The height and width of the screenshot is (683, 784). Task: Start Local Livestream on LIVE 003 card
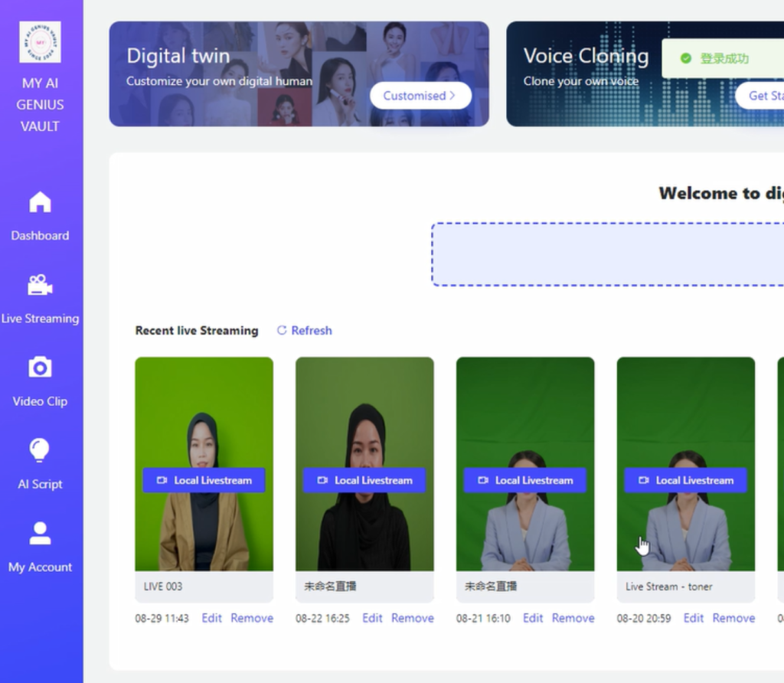(x=204, y=480)
